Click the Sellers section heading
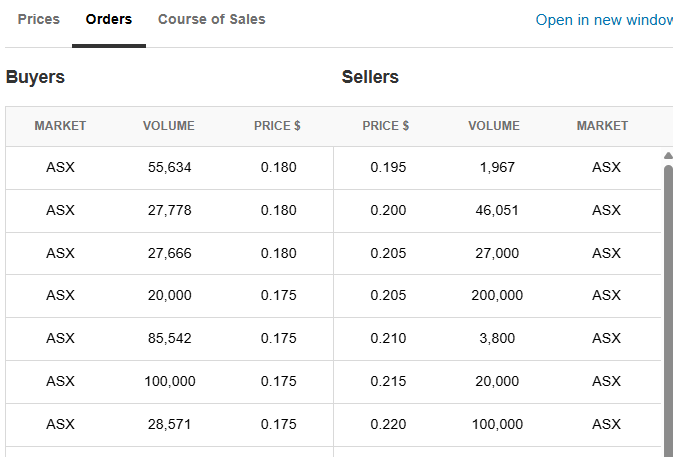This screenshot has height=457, width=674. (x=370, y=77)
